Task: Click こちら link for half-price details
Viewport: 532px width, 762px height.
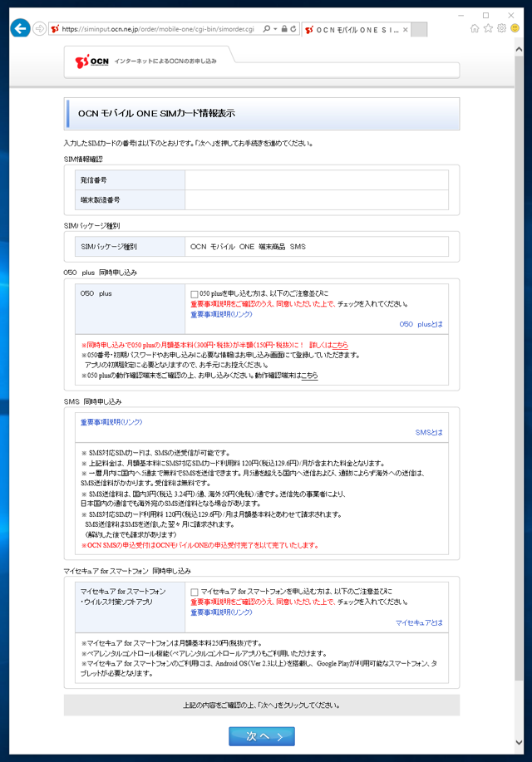Action: pos(340,345)
